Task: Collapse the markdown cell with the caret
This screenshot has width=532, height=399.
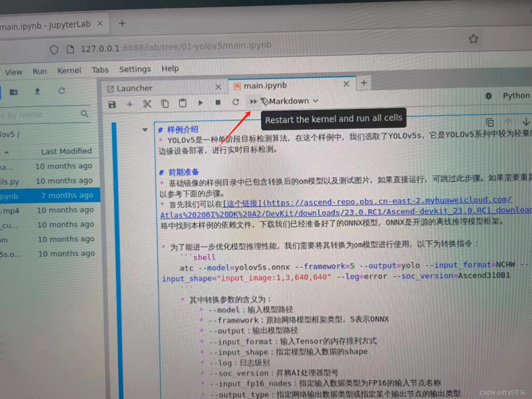Action: coord(145,130)
